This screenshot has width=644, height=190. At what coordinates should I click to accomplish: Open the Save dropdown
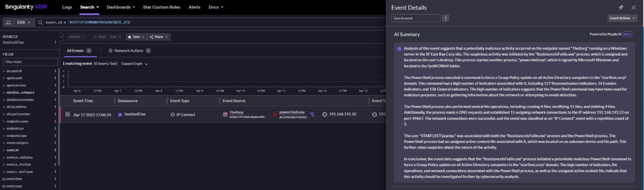coord(136,37)
